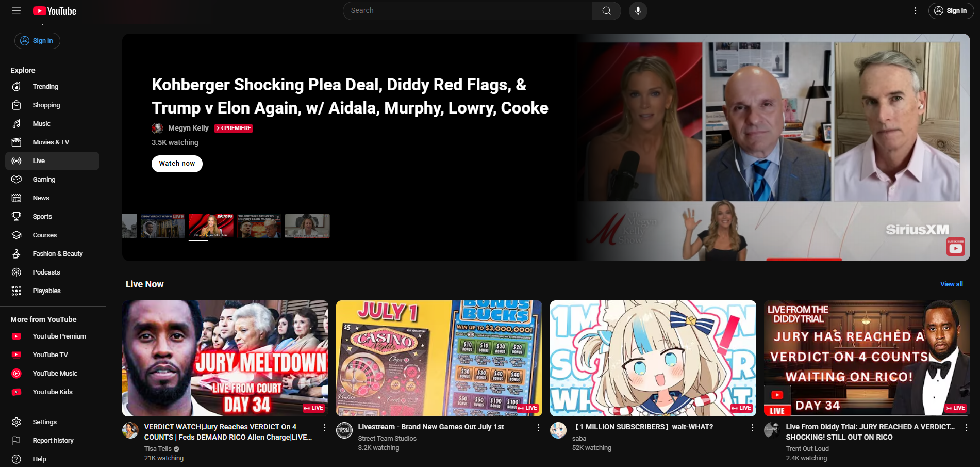This screenshot has width=980, height=467.
Task: Select Gaming in the Explore menu
Action: (x=52, y=180)
